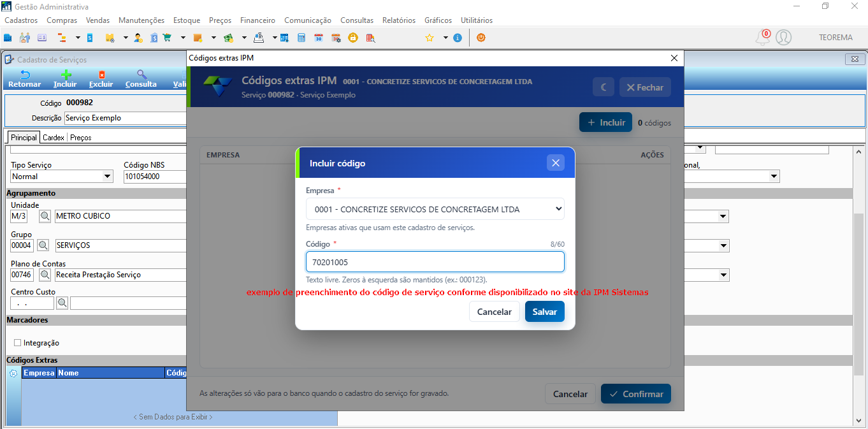The image size is (868, 429).
Task: Click the blue Incluir button above the codes list
Action: [605, 122]
